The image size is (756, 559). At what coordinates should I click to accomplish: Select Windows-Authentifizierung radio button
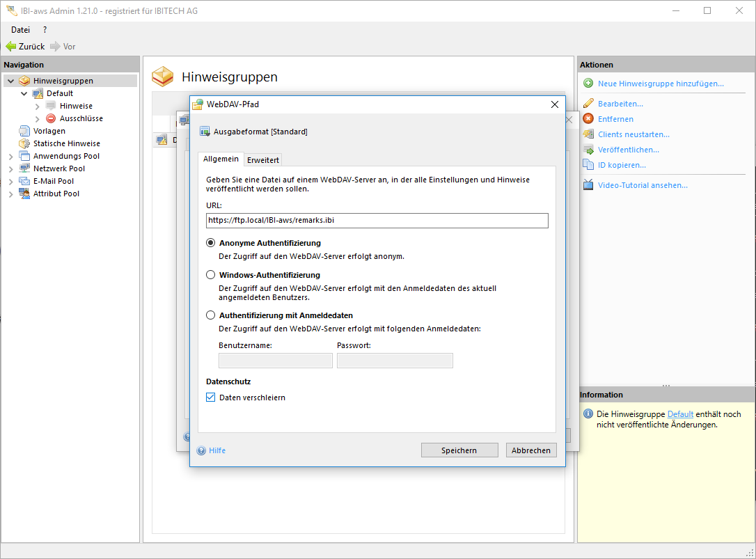[x=211, y=275]
